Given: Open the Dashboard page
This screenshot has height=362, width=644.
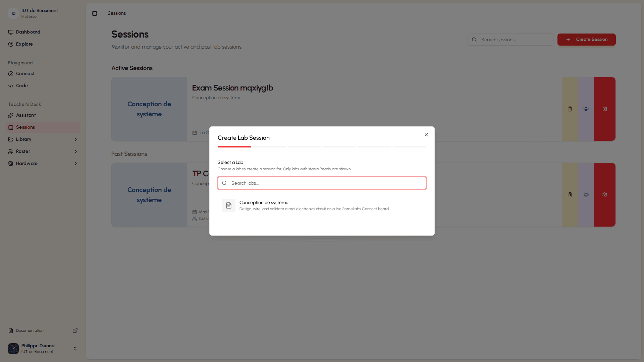Looking at the screenshot, I should pos(43,32).
